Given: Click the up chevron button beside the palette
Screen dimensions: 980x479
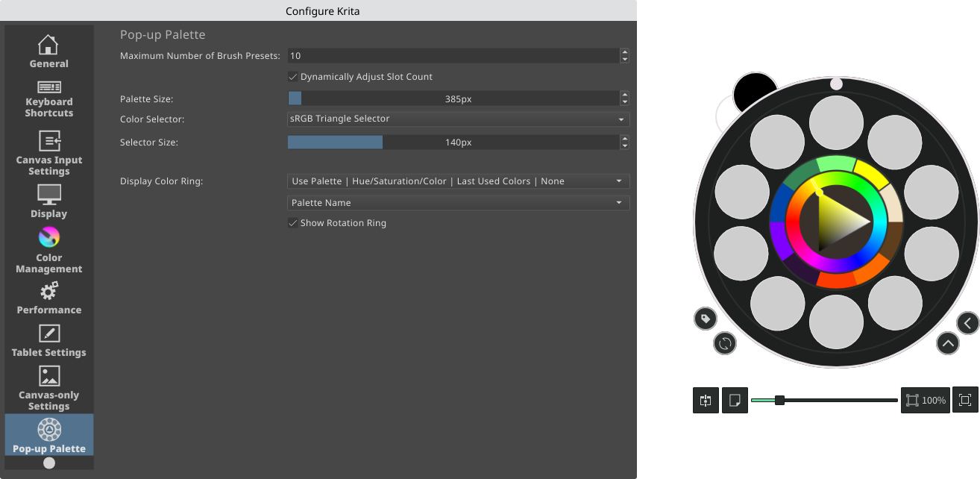Looking at the screenshot, I should pyautogui.click(x=948, y=343).
